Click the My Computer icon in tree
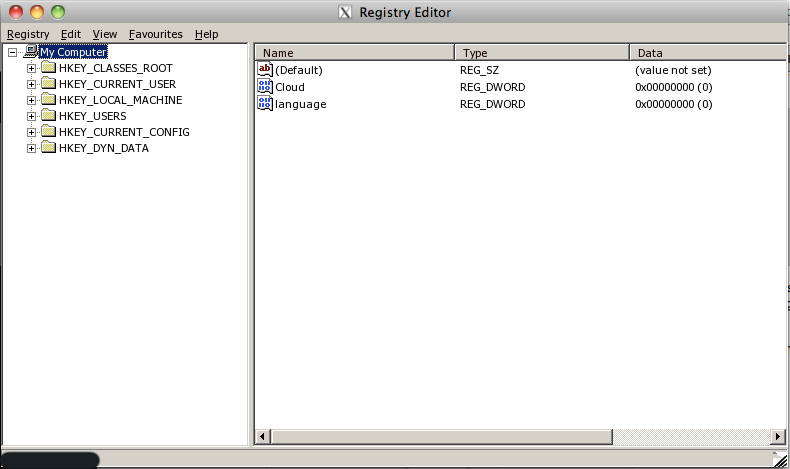790x469 pixels. (31, 51)
